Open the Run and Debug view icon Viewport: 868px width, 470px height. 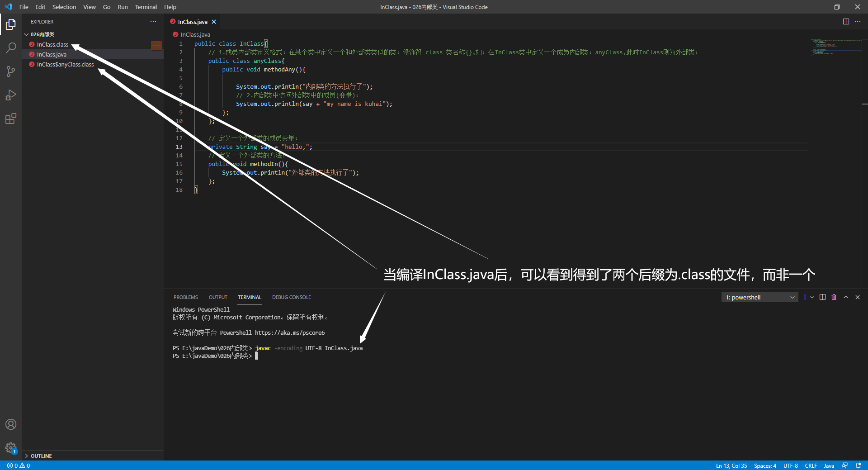pyautogui.click(x=11, y=95)
